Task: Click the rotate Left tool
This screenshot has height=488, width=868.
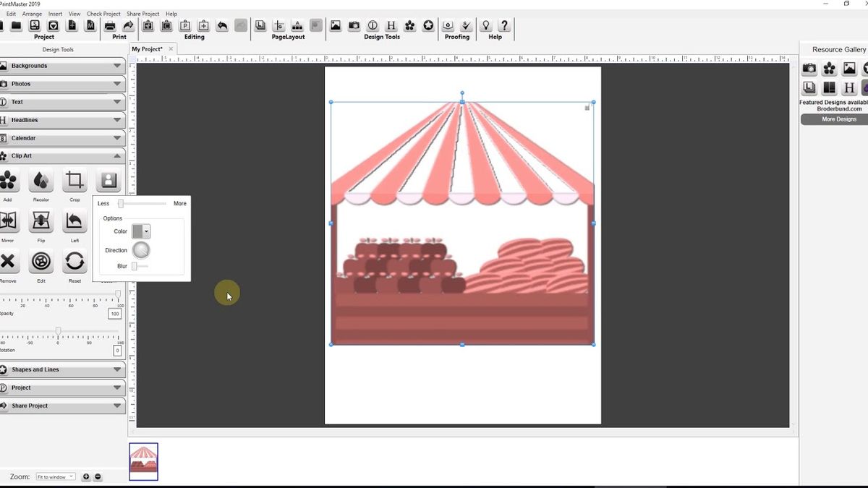Action: click(75, 221)
